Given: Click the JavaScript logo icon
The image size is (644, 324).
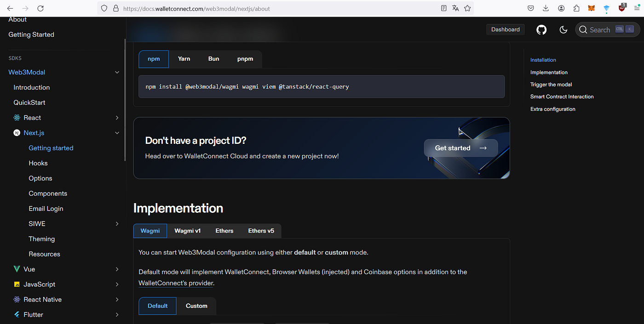Looking at the screenshot, I should coord(17,284).
